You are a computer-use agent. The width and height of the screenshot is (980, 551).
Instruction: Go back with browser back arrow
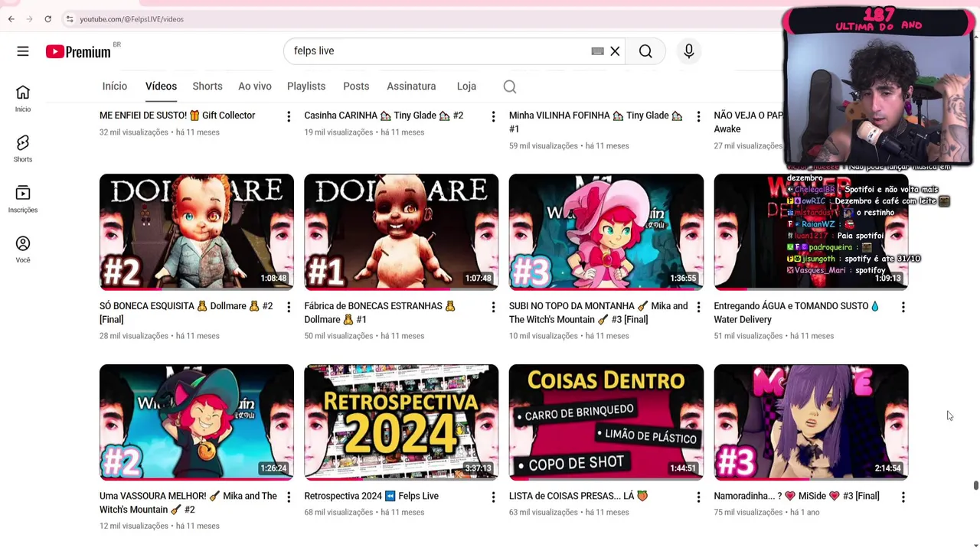pos(11,19)
